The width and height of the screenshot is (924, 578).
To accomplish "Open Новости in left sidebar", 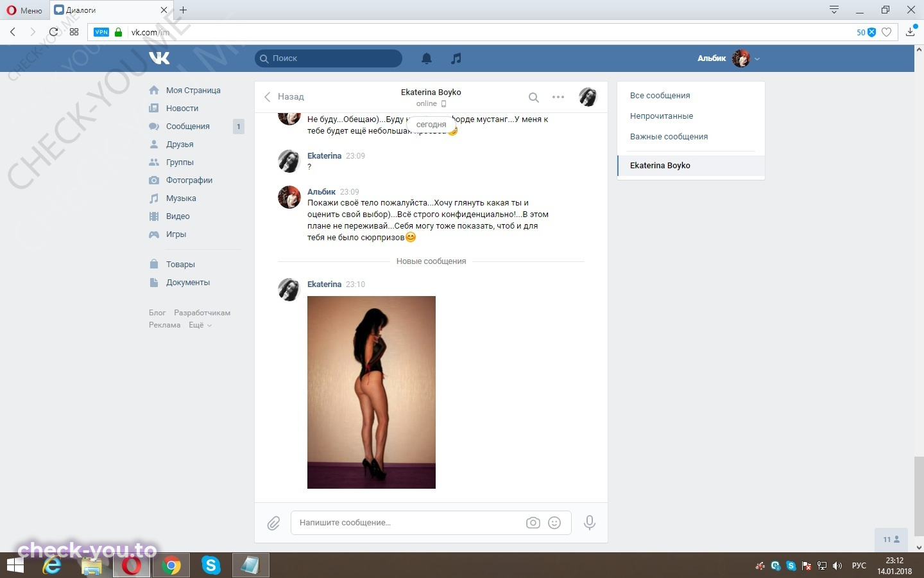I will point(182,109).
